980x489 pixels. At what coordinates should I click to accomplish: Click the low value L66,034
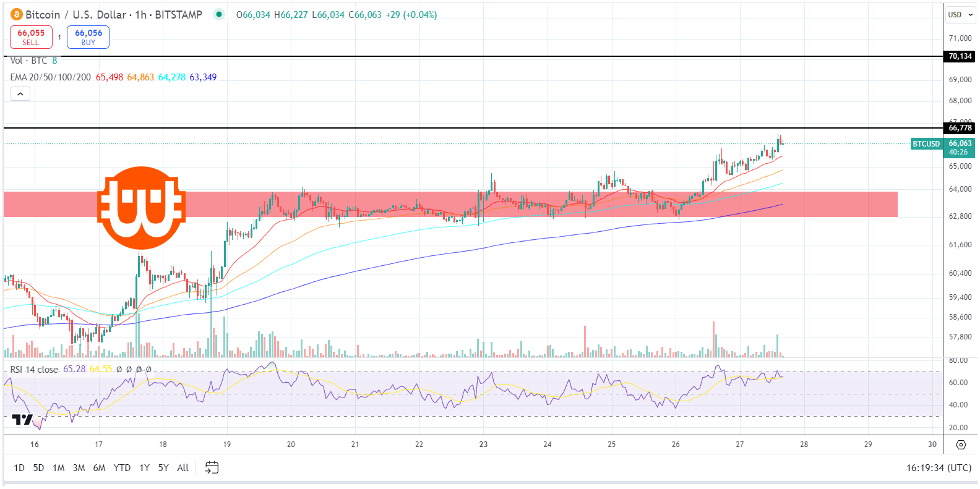(328, 15)
